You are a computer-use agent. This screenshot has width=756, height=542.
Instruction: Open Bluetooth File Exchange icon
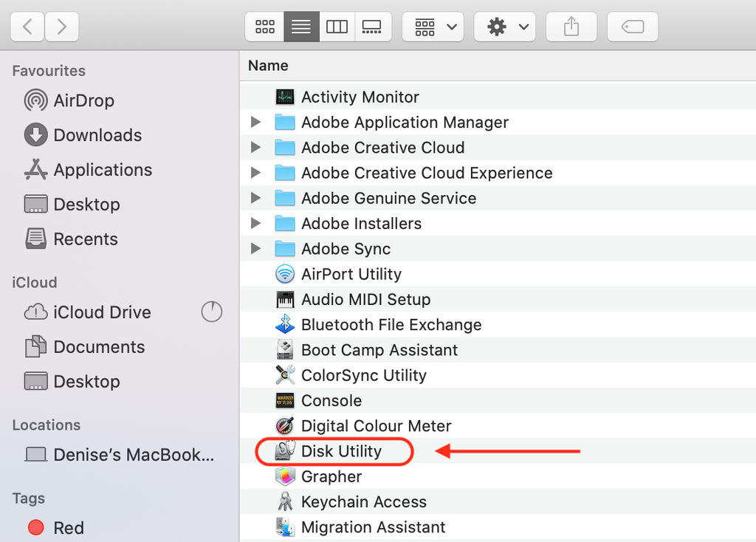(x=285, y=325)
